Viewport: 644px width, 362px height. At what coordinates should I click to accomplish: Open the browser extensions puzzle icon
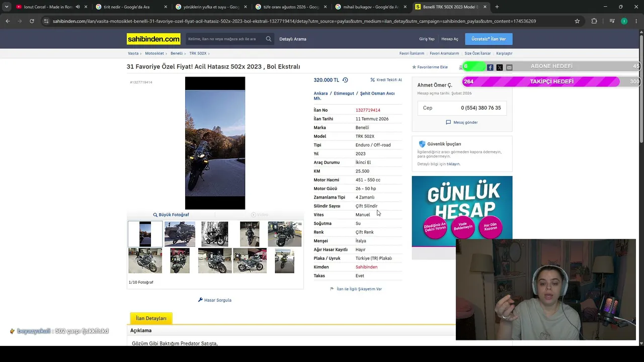click(594, 21)
